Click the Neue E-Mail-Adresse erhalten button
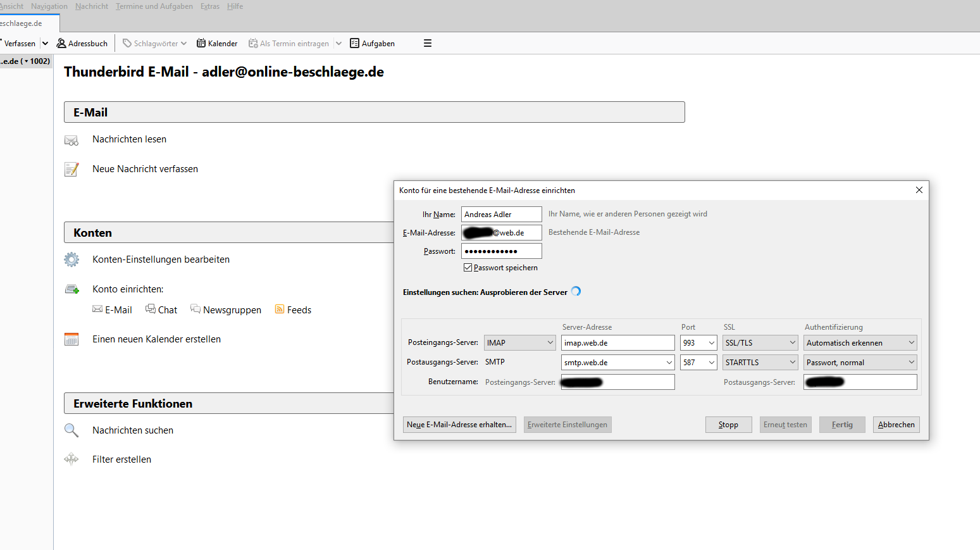 click(459, 425)
